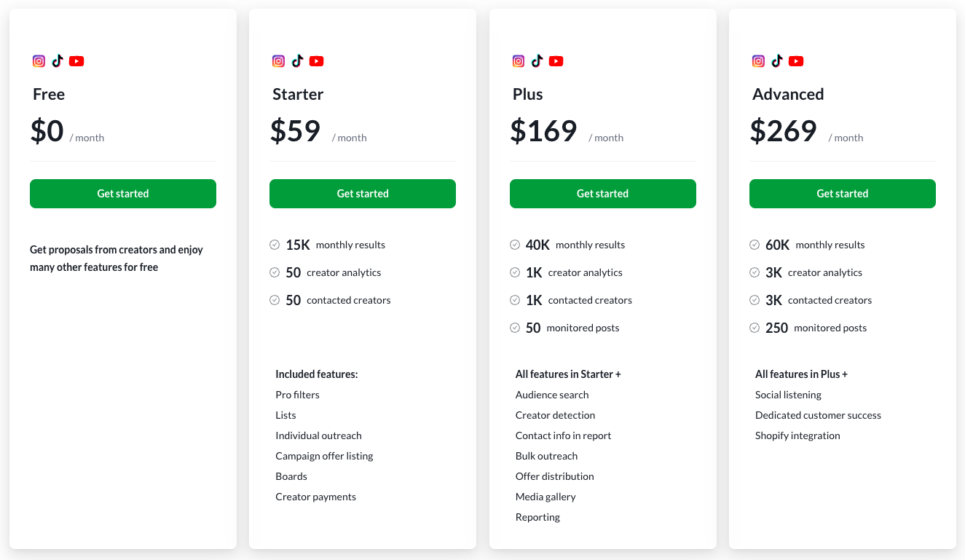The image size is (965, 560).
Task: Click Audience search feature in Plus
Action: coord(552,395)
